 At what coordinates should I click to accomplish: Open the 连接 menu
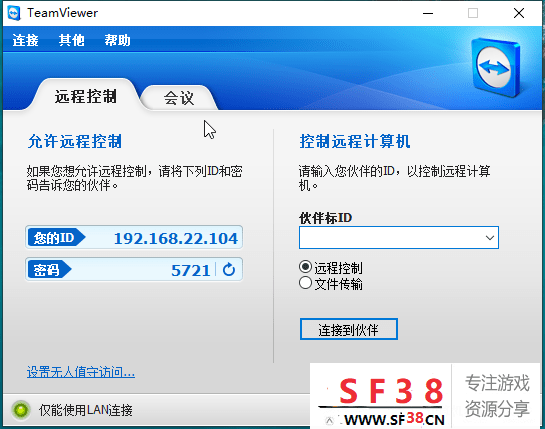pos(25,40)
